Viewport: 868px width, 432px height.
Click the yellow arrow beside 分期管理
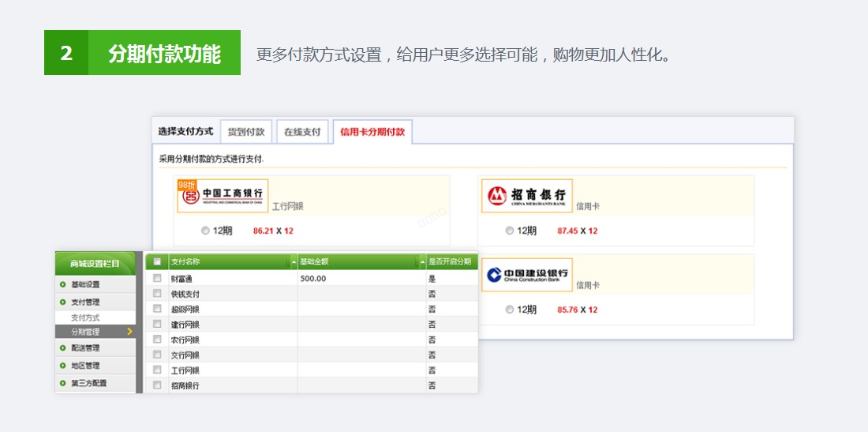click(129, 332)
